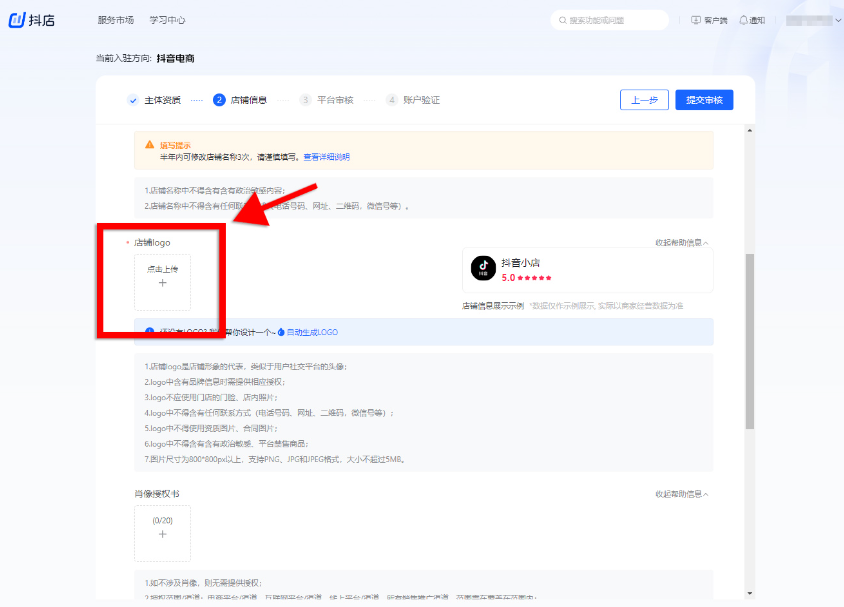Click the plus icon under 店铺logo

tap(162, 283)
